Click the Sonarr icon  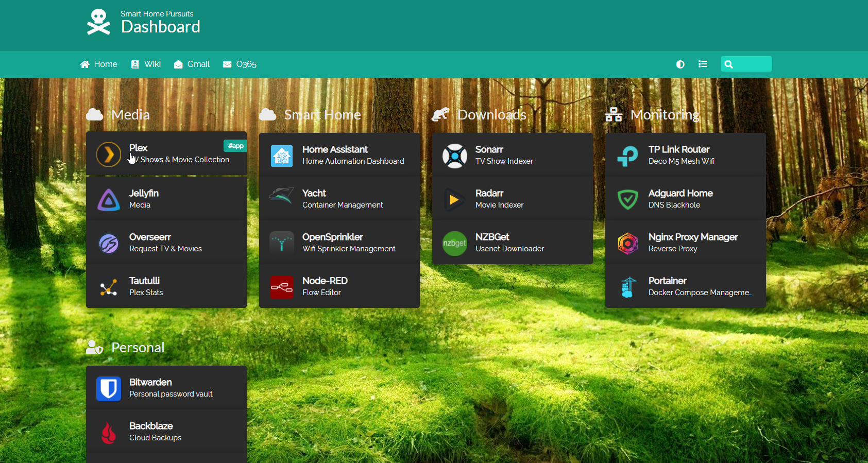(x=455, y=156)
